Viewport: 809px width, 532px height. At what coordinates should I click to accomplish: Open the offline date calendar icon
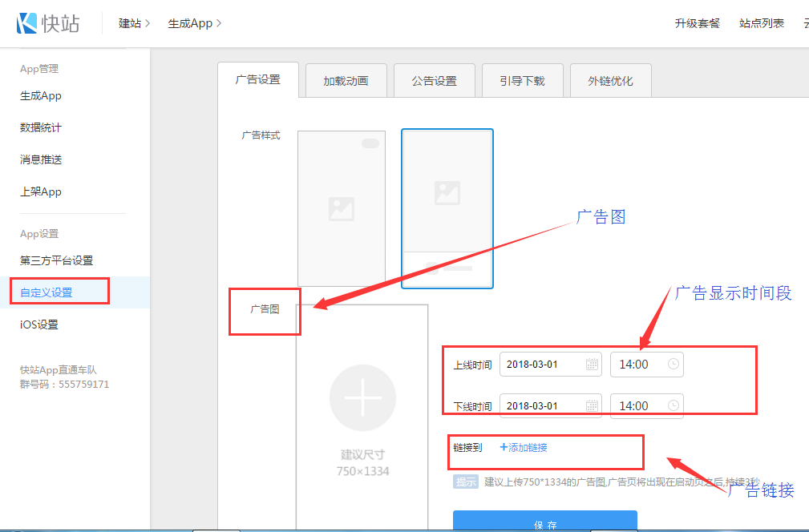[592, 405]
